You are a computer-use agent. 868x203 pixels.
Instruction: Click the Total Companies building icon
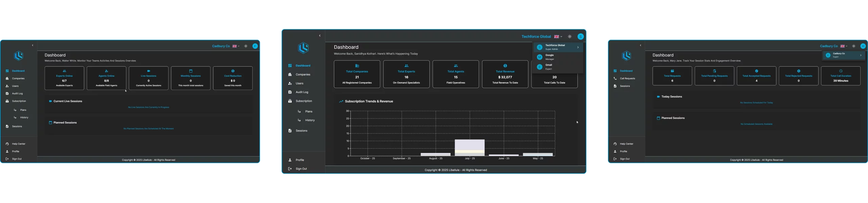357,66
